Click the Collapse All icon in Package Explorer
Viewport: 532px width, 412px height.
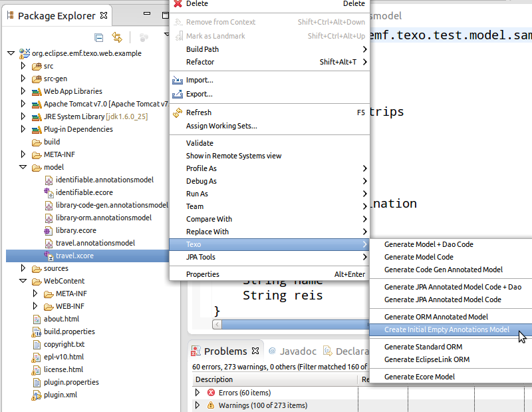(98, 37)
